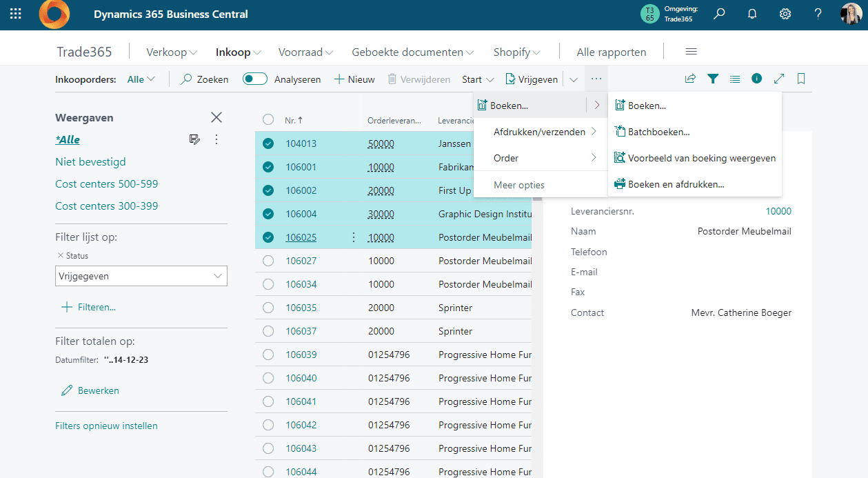Viewport: 868px width, 478px height.
Task: Toggle the FactBox info icon
Action: 757,79
